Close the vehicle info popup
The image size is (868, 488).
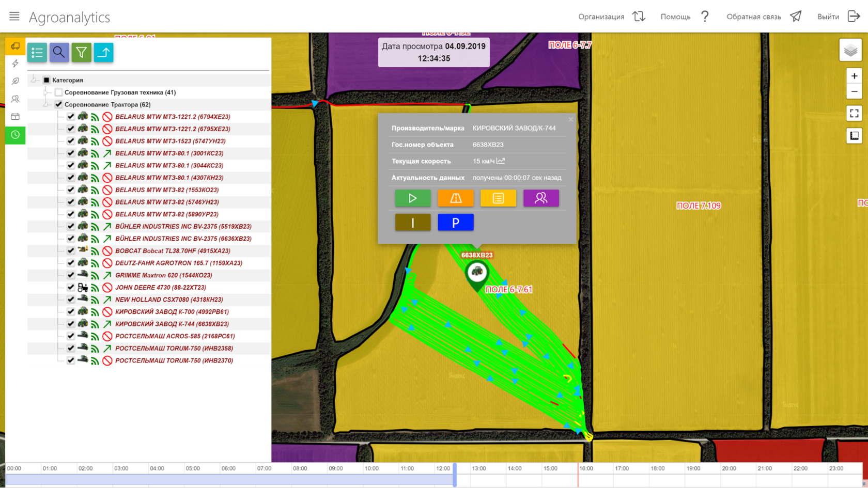point(571,119)
